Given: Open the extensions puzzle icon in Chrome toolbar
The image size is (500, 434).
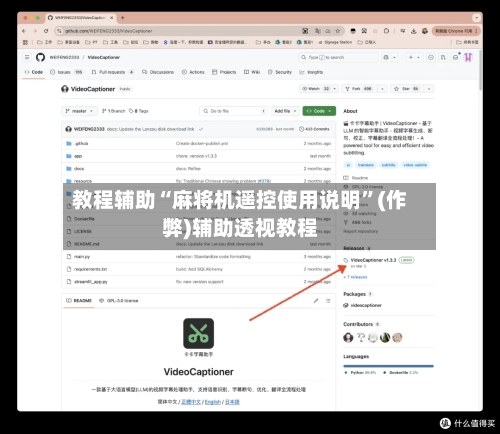Looking at the screenshot, I should (x=386, y=31).
